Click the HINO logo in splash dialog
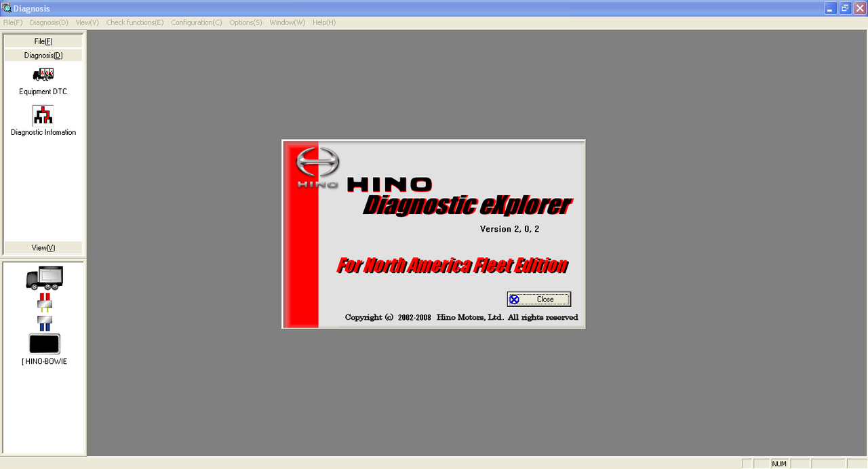 318,167
